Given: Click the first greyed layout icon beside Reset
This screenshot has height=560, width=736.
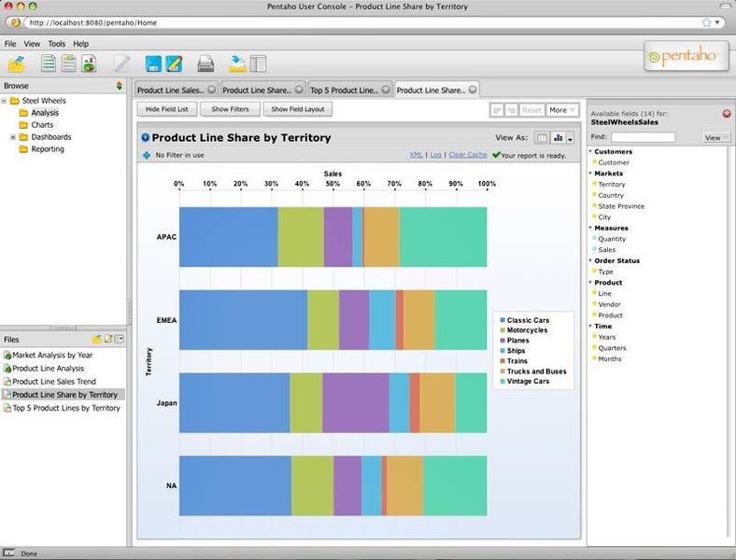Looking at the screenshot, I should (x=497, y=110).
